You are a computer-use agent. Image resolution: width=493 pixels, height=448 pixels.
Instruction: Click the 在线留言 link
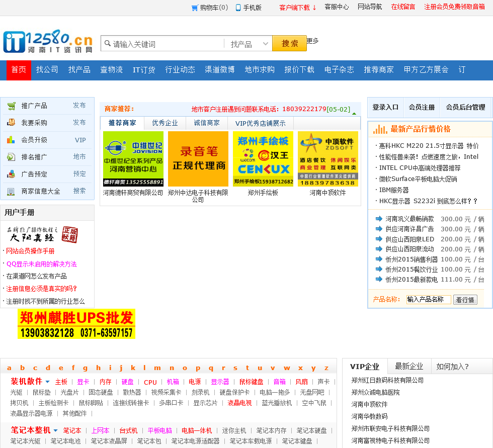[x=403, y=7]
